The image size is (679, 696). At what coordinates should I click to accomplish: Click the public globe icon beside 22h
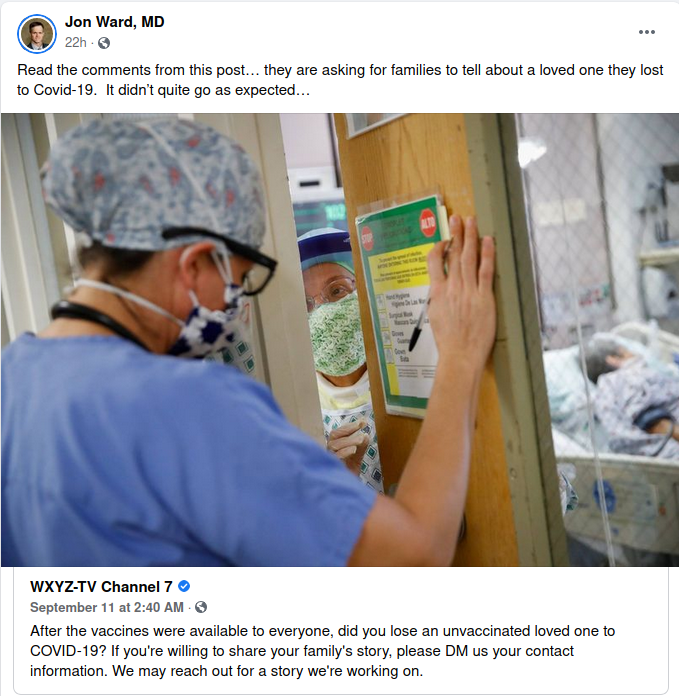104,43
